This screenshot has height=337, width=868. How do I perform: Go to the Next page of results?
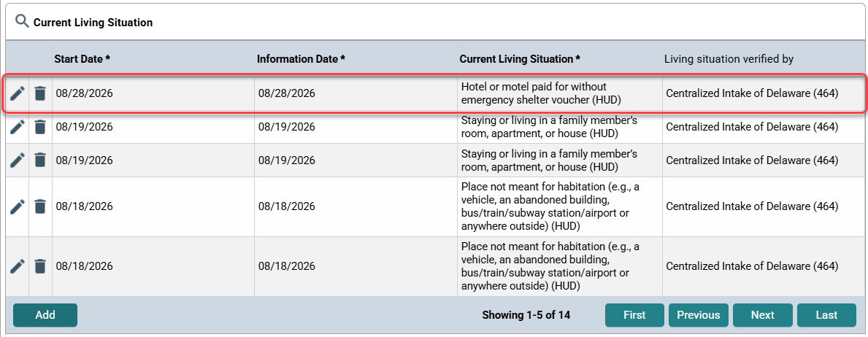(763, 315)
